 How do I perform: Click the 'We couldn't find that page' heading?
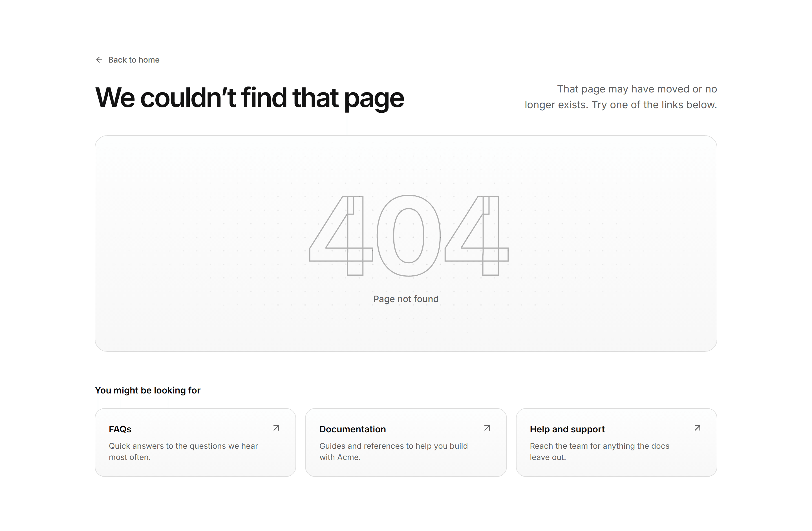pyautogui.click(x=250, y=98)
